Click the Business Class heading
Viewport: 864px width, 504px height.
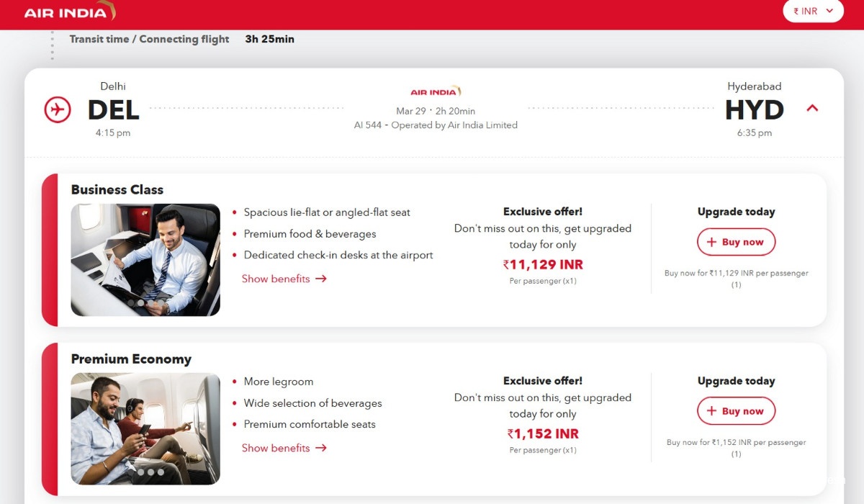click(117, 190)
